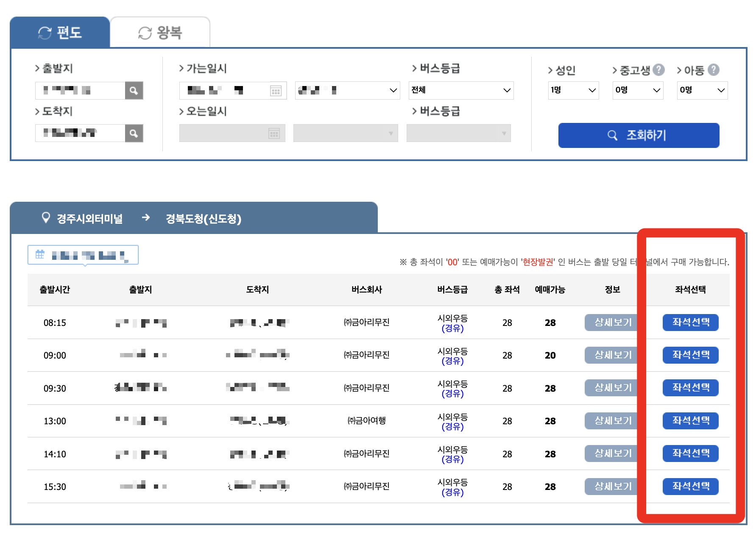
Task: Open the departure time dropdown next to the date
Action: pyautogui.click(x=347, y=90)
